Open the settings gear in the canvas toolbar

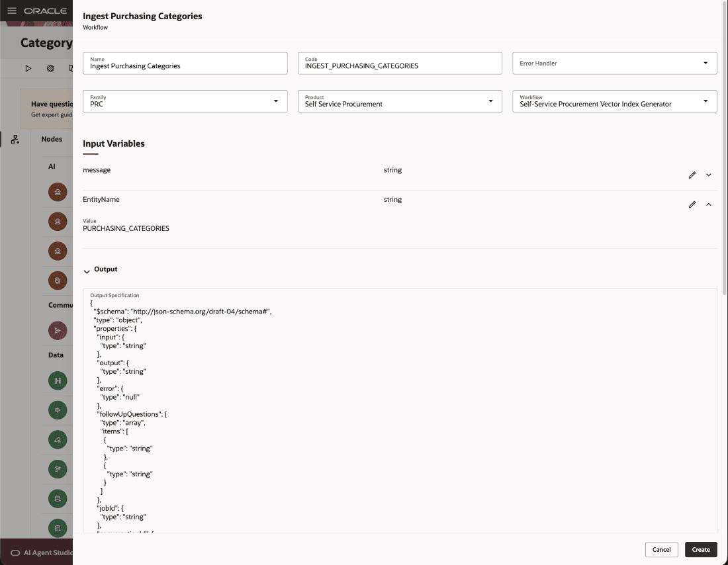click(x=50, y=68)
